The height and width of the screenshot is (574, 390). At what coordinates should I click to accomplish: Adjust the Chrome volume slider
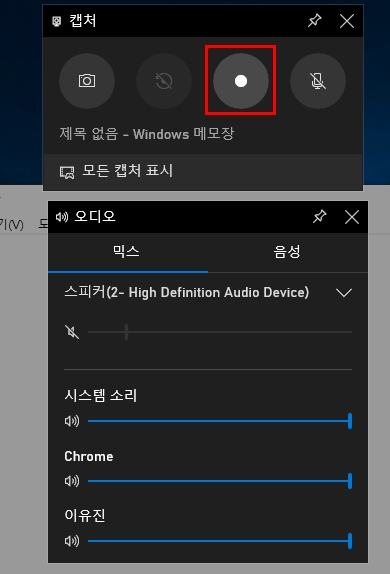click(220, 481)
